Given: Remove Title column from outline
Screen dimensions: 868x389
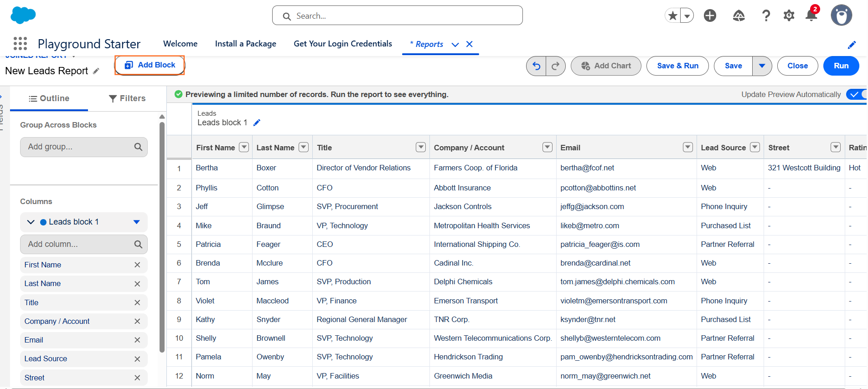Looking at the screenshot, I should [137, 302].
